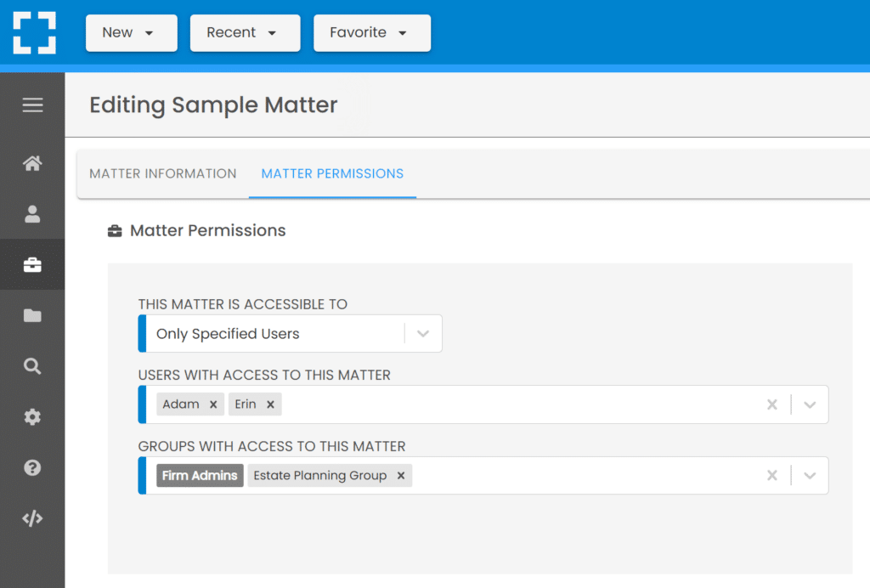Open the Recent dropdown
Viewport: 870px width, 588px height.
[245, 33]
